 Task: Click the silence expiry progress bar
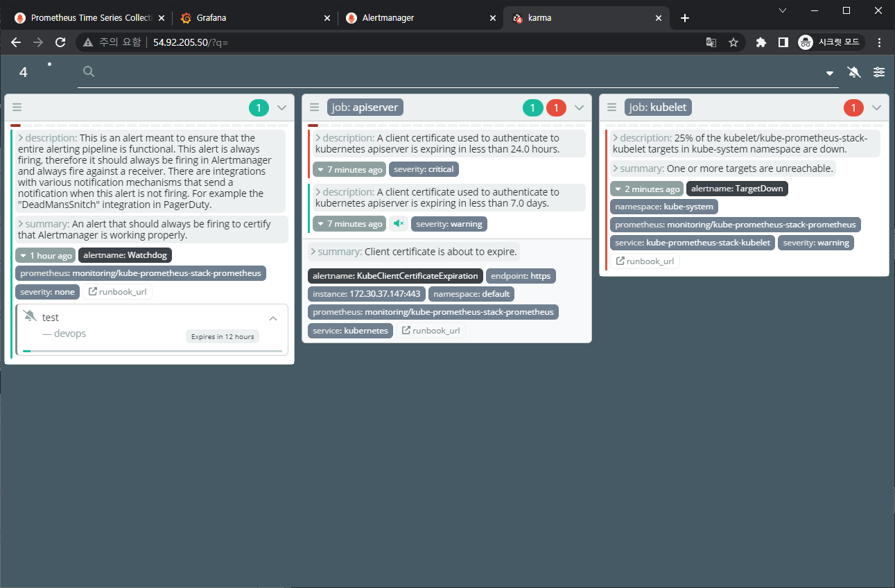pos(152,351)
